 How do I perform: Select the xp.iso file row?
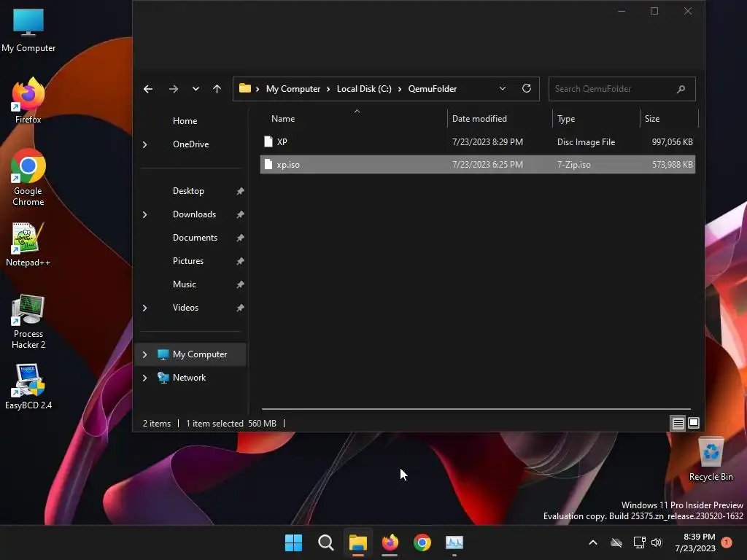[477, 165]
